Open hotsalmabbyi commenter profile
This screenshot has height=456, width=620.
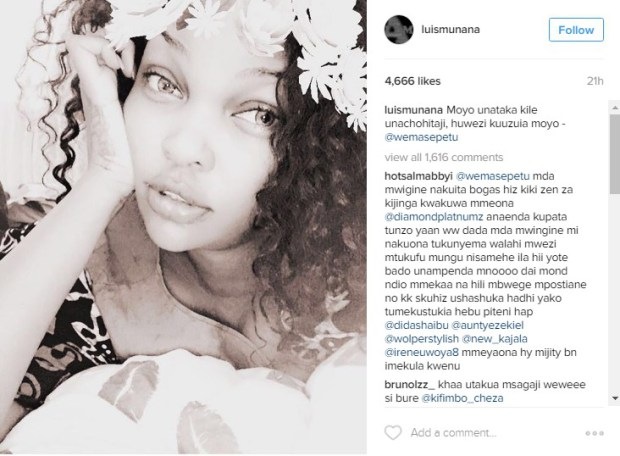click(418, 176)
